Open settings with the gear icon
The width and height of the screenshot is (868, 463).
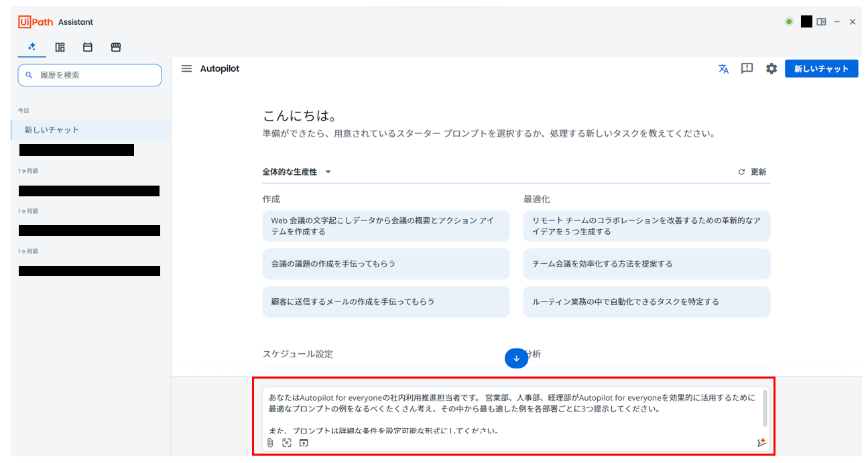tap(771, 68)
